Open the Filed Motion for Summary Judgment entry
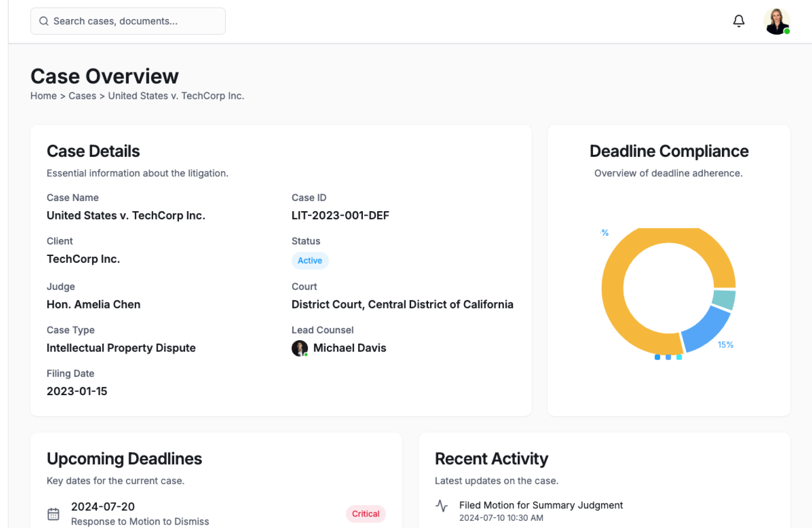This screenshot has height=528, width=812. coord(540,505)
